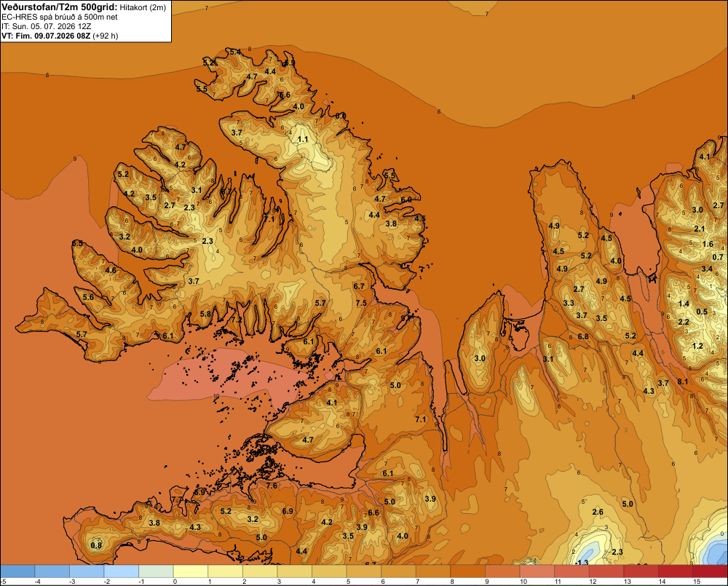Click the init time line 'IT: Sun. 05. 07. 2026 12Z'

coord(45,26)
